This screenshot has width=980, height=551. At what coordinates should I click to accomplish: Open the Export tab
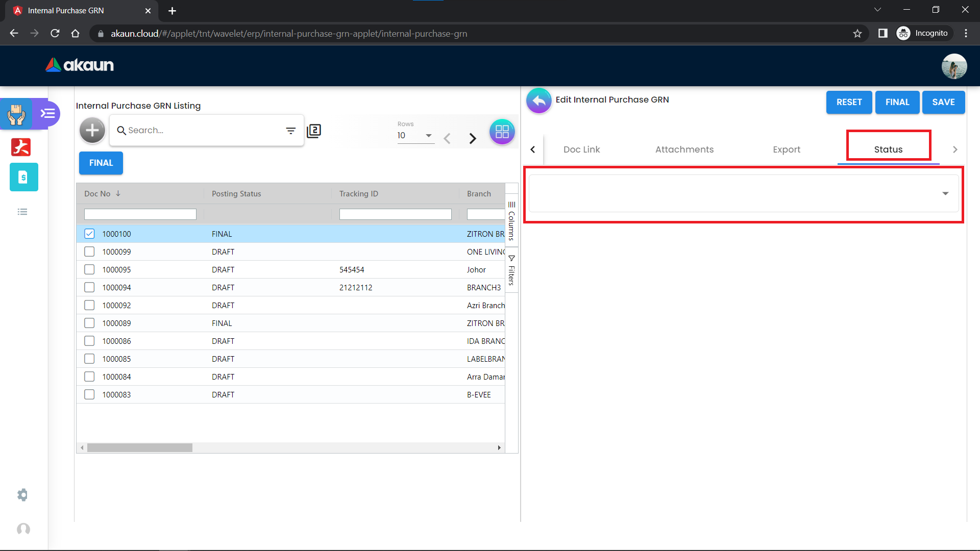point(786,149)
